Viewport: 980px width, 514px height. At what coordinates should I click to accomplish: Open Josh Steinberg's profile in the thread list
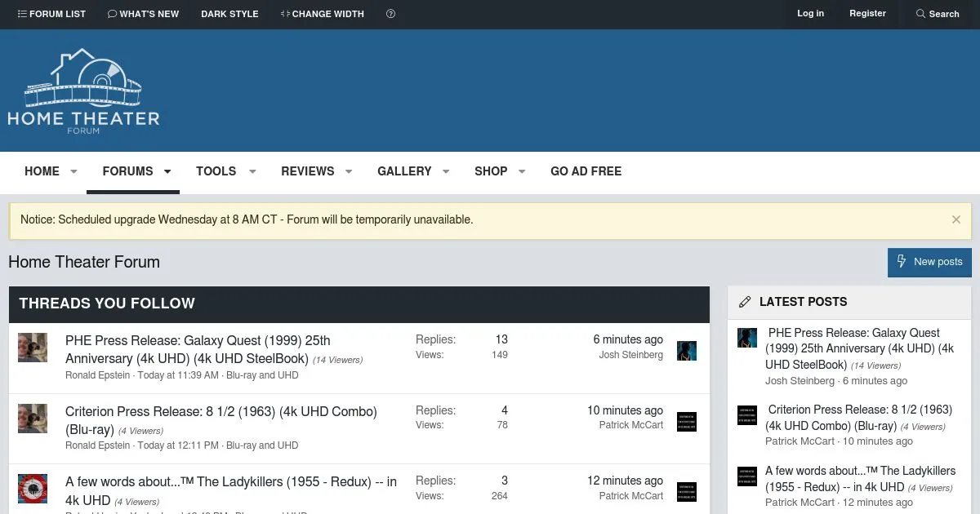pyautogui.click(x=630, y=355)
